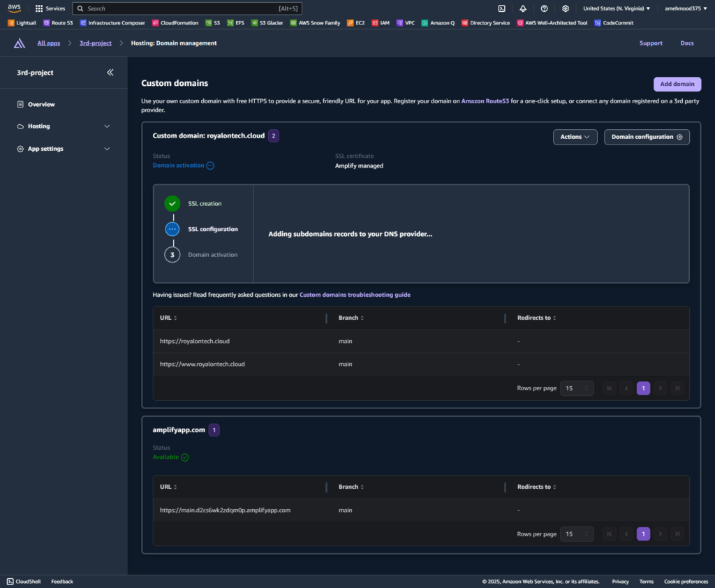715x588 pixels.
Task: Go to Route 53 bookmark
Action: (x=58, y=23)
